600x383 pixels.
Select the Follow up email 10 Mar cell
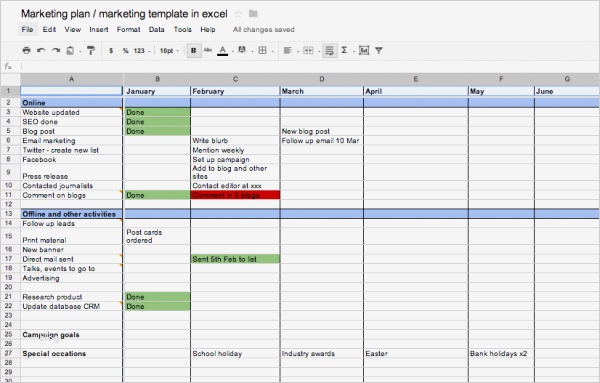(321, 140)
